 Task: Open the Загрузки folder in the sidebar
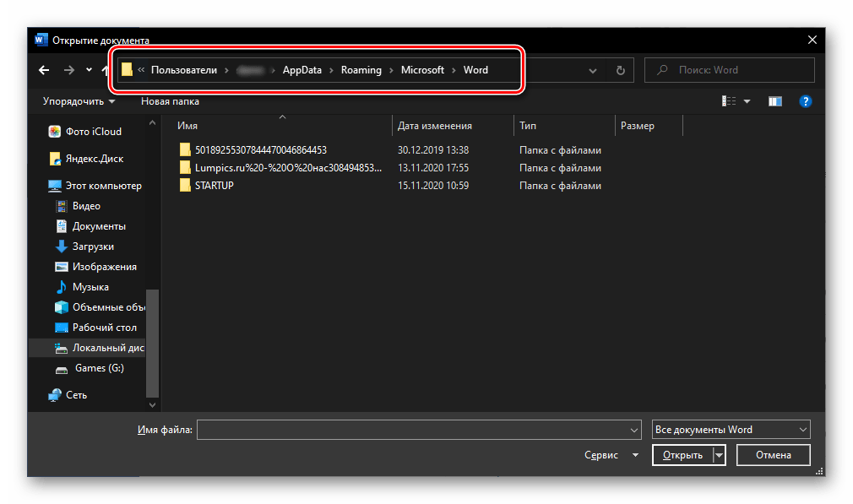pyautogui.click(x=93, y=247)
